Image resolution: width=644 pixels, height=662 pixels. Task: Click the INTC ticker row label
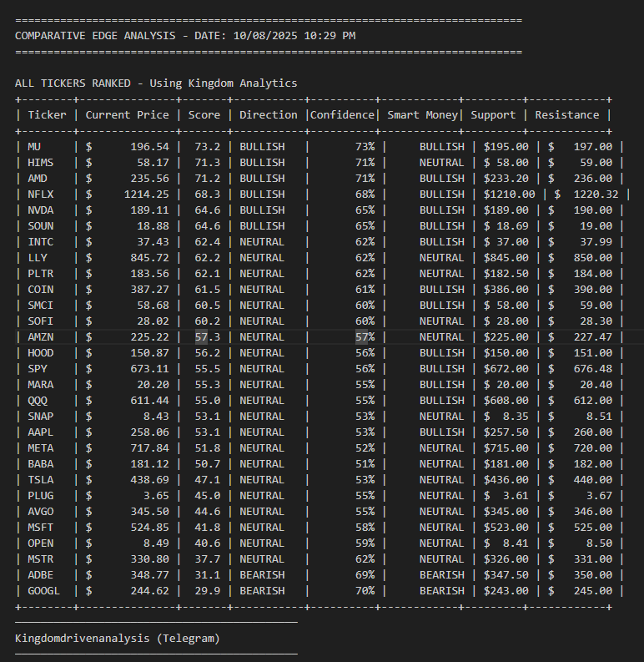pos(41,242)
